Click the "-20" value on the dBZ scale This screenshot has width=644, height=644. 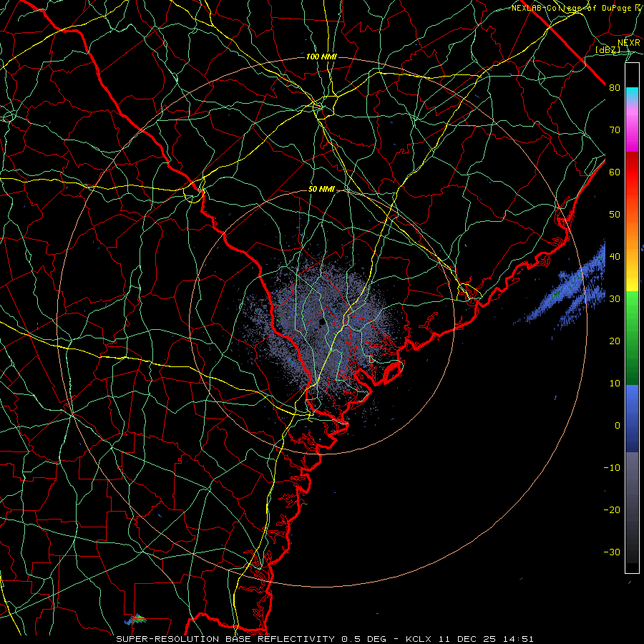(x=612, y=510)
